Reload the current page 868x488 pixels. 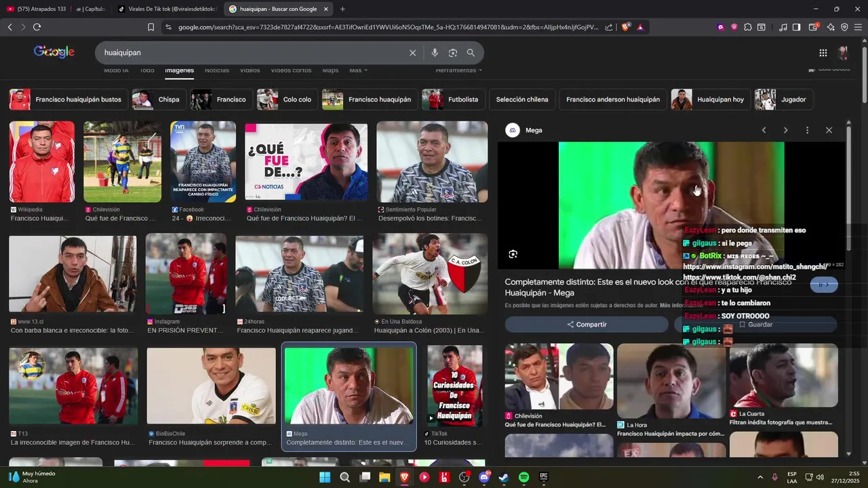click(37, 27)
